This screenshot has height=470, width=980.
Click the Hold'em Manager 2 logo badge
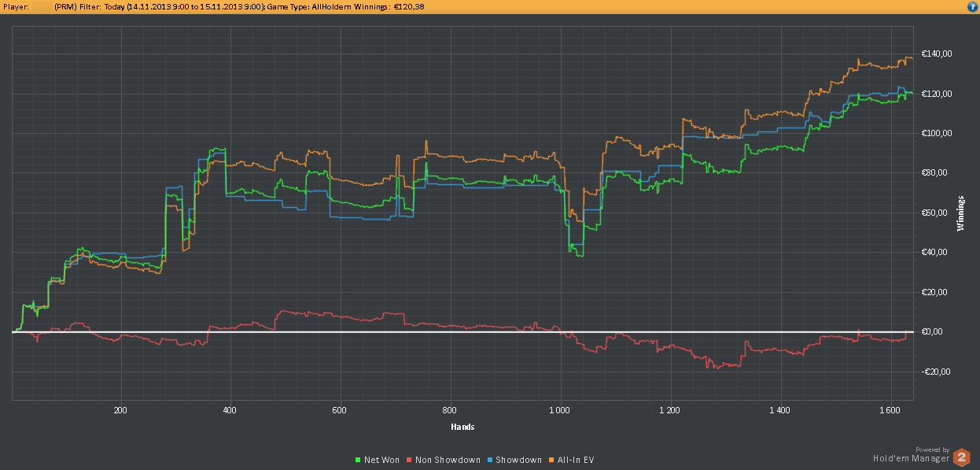tap(961, 457)
